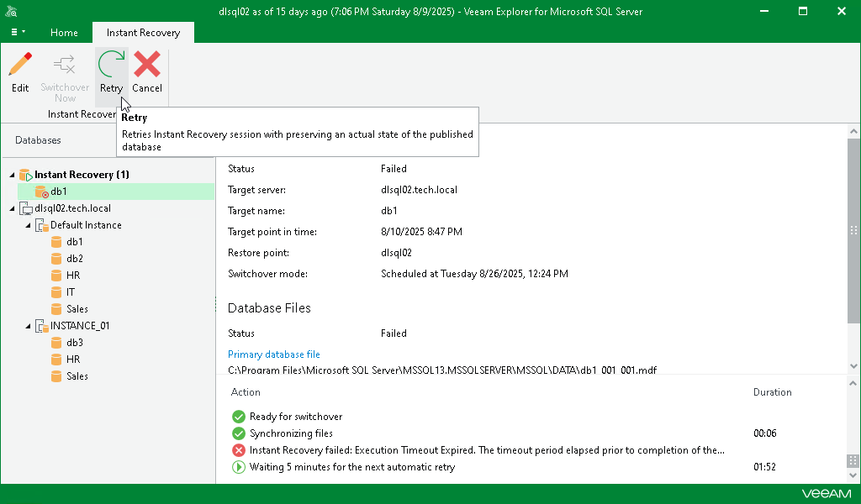Open the Help question mark button
The width and height of the screenshot is (861, 504).
point(849,33)
